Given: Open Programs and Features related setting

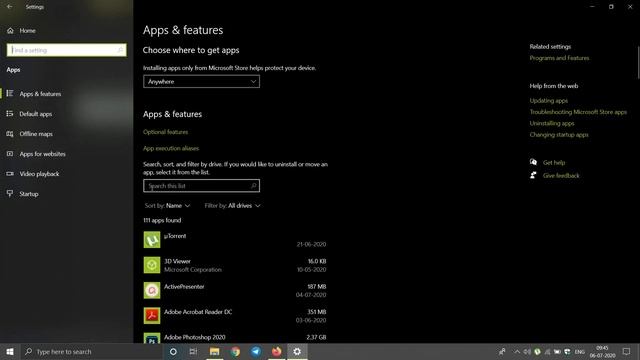Looking at the screenshot, I should 559,58.
